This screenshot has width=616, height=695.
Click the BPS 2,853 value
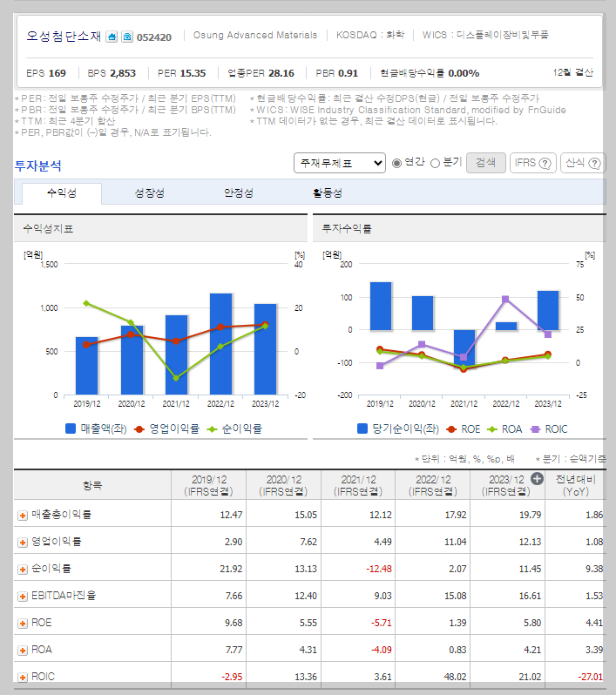tap(123, 73)
